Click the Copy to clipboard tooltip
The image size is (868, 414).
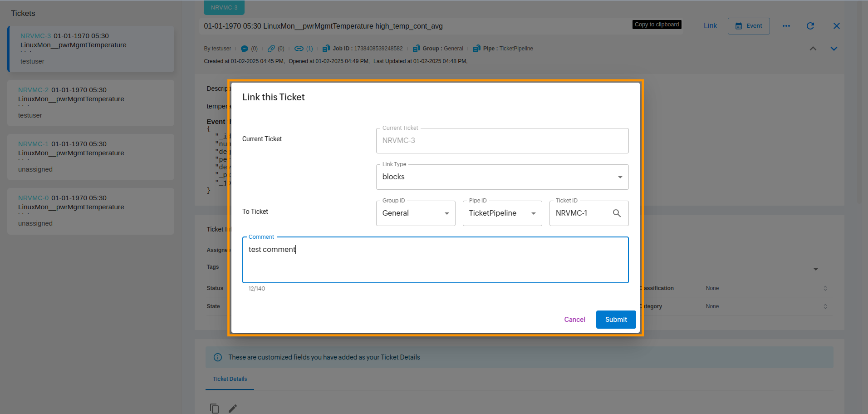tap(657, 25)
